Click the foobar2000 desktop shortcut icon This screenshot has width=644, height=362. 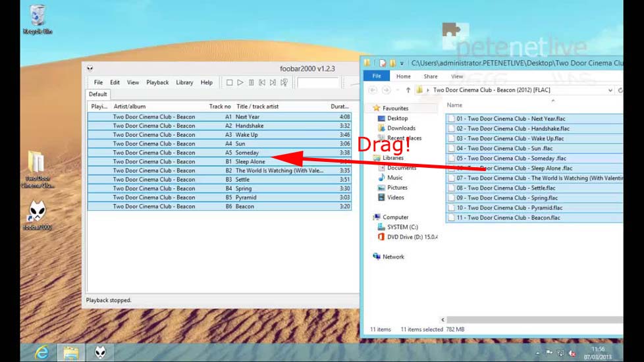click(x=38, y=215)
